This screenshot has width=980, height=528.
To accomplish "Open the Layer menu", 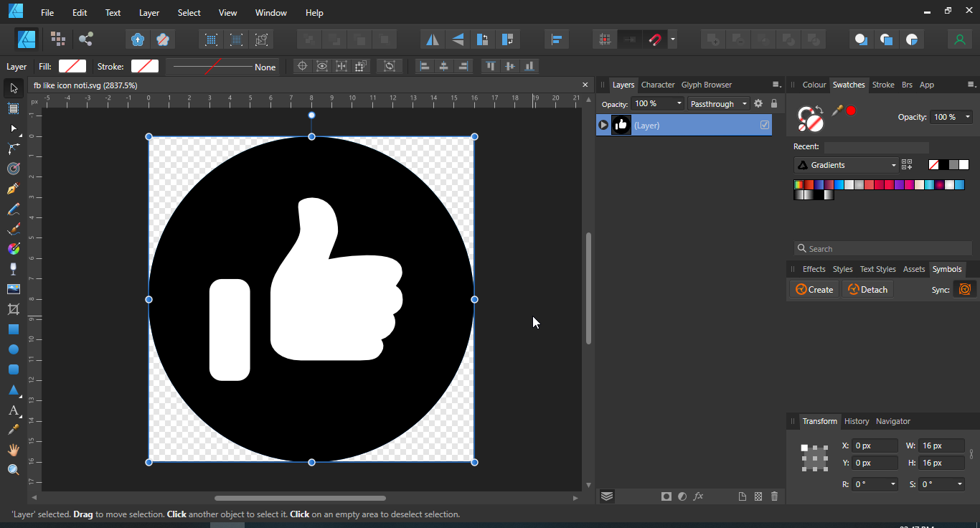I will click(149, 13).
